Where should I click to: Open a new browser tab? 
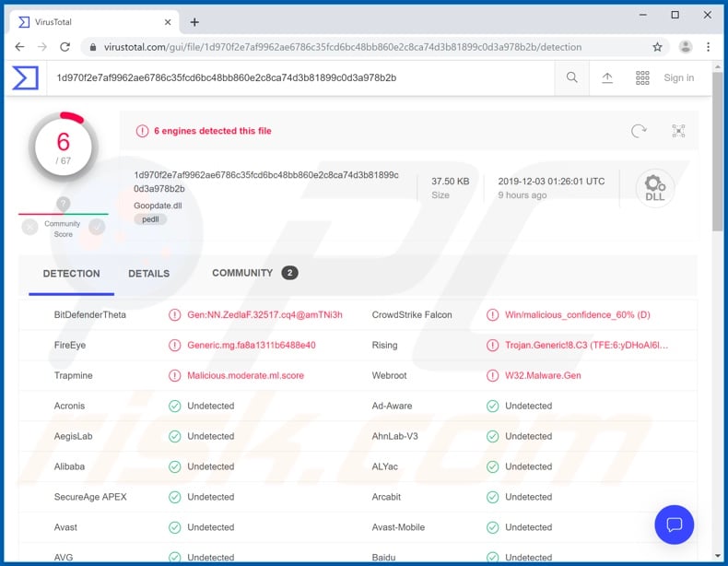pyautogui.click(x=194, y=22)
